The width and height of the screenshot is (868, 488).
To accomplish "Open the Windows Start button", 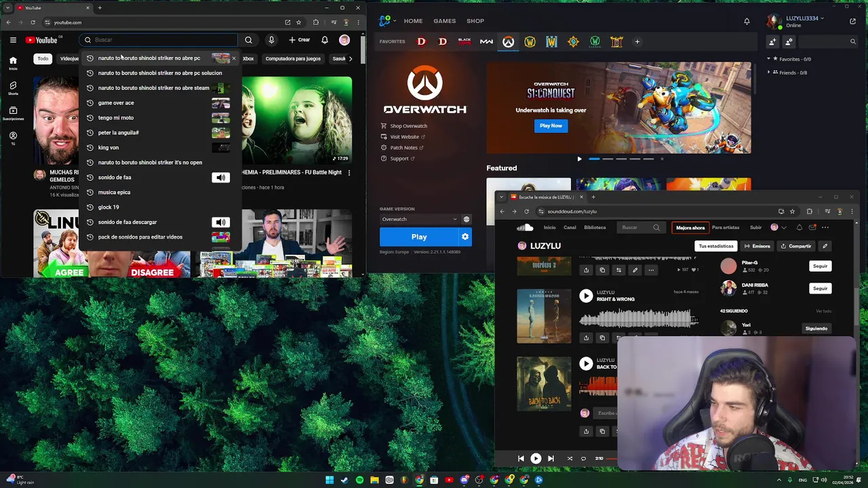I will tap(330, 480).
